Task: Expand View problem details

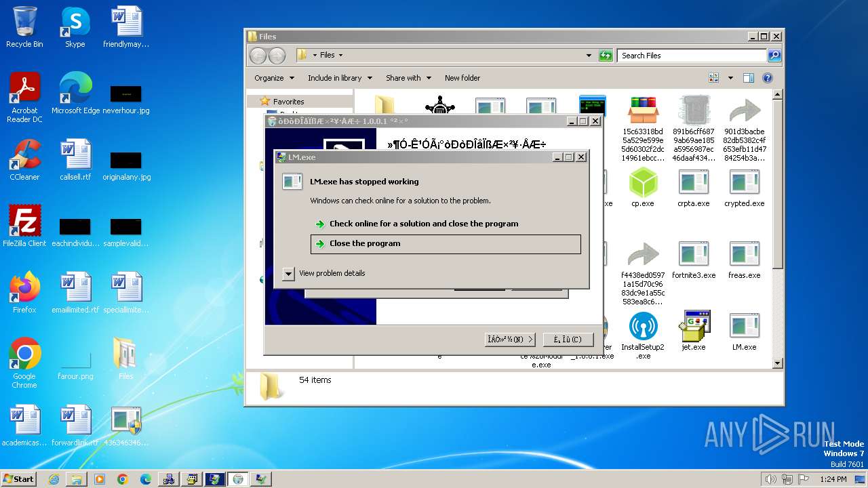Action: (x=325, y=273)
